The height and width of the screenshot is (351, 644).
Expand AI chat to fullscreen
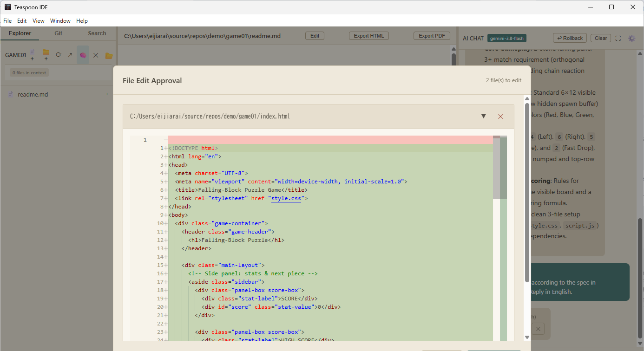click(618, 38)
